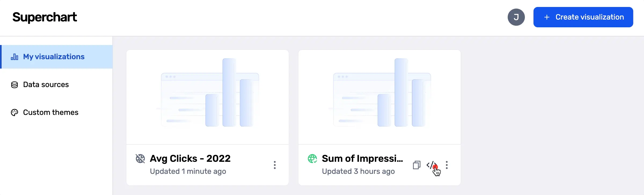Open the three-dot menu on Sum of Impressions card
The height and width of the screenshot is (195, 644).
(447, 165)
